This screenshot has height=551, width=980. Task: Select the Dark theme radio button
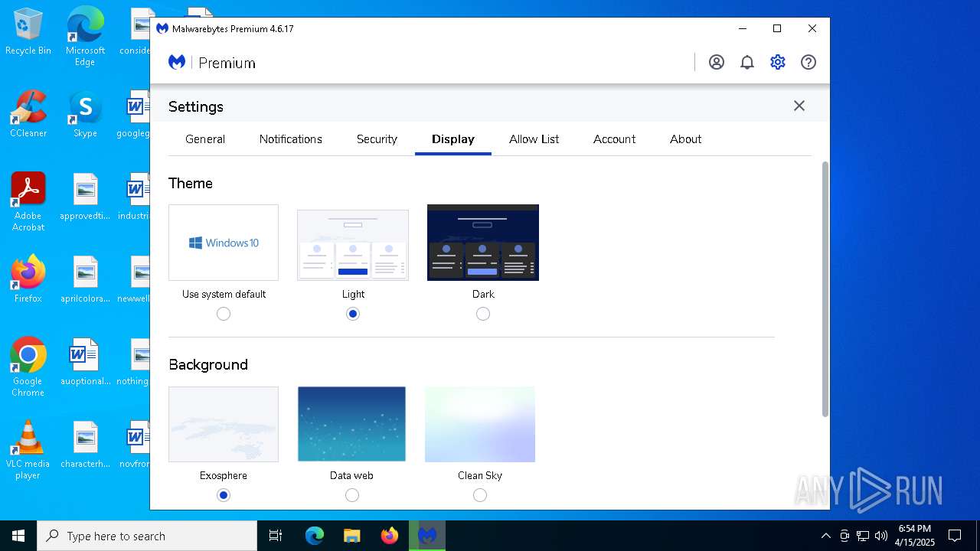483,314
